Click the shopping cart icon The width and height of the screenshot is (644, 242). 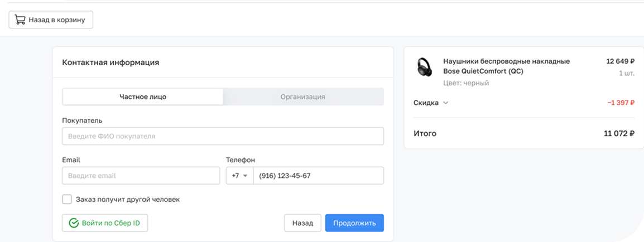20,20
